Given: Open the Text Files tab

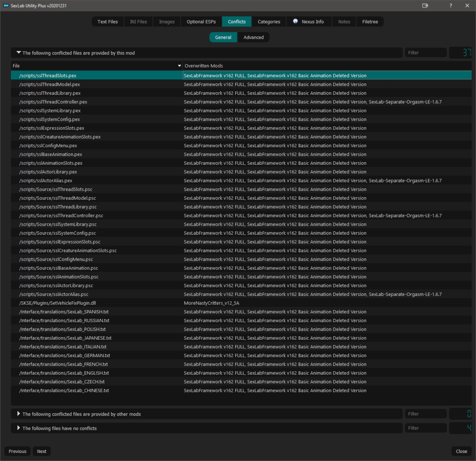Looking at the screenshot, I should [108, 21].
